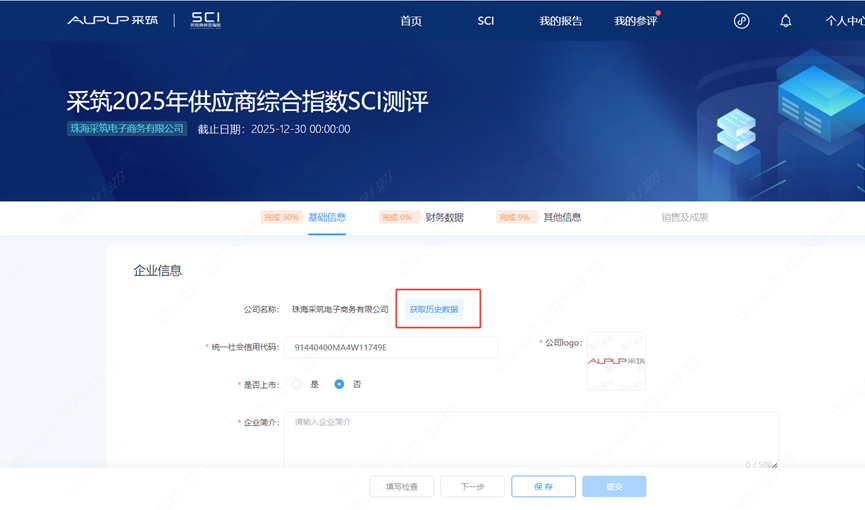
Task: Open 我的报告 in navigation
Action: (560, 21)
